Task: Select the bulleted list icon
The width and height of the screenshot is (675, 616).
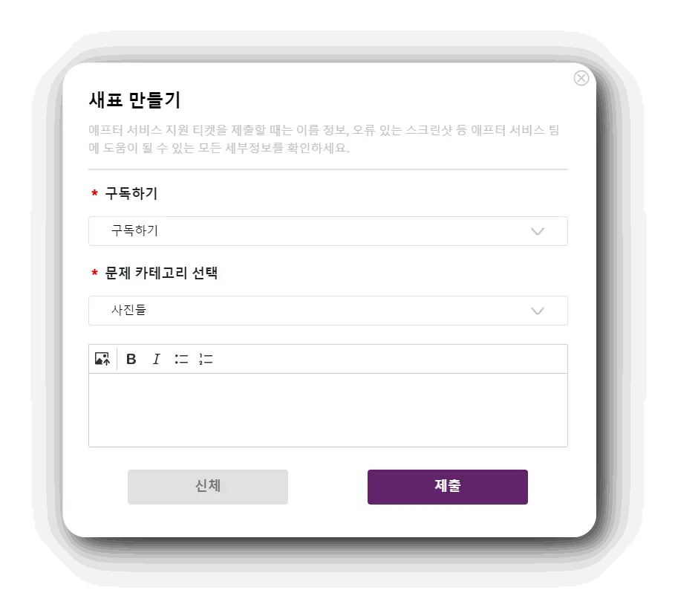Action: pos(180,358)
